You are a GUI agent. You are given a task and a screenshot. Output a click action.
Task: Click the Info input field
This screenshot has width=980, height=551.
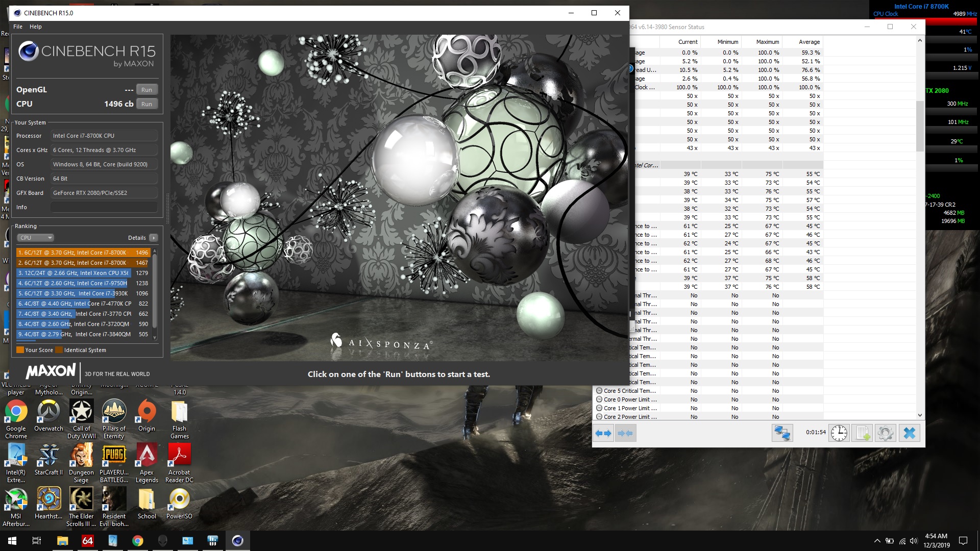pyautogui.click(x=104, y=207)
